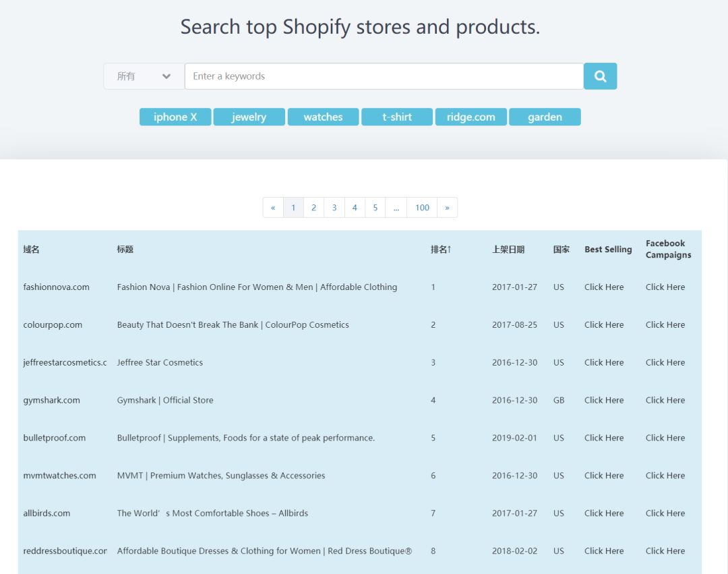
Task: Switch to page 5 in pagination
Action: pos(375,208)
